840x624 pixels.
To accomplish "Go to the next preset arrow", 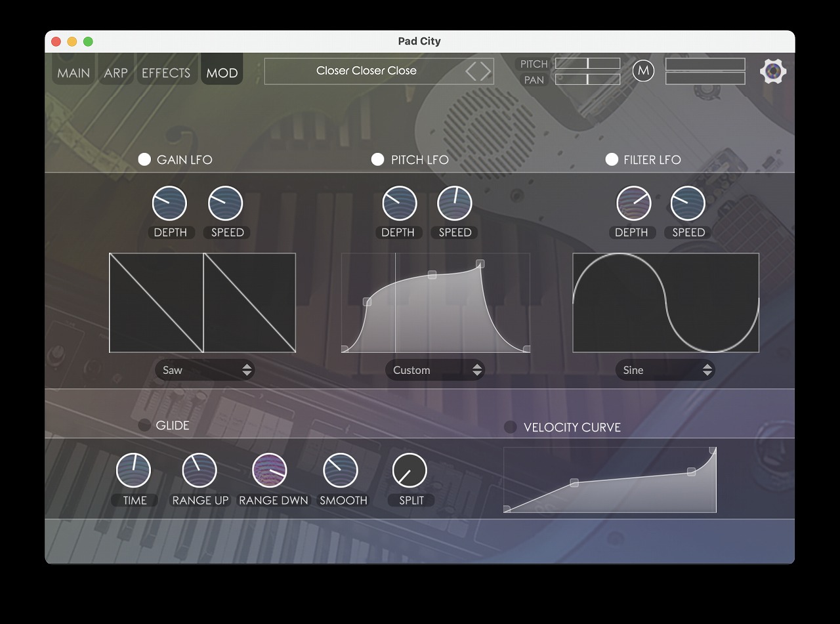I will (x=486, y=71).
